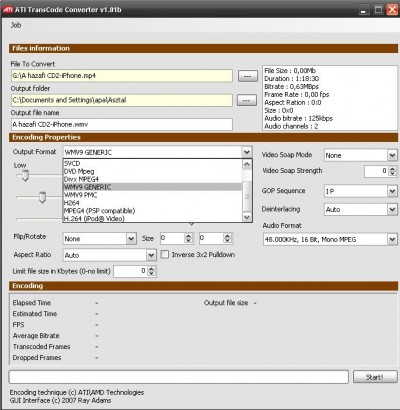The image size is (400, 410).
Task: Browse for the file to convert
Action: (248, 76)
